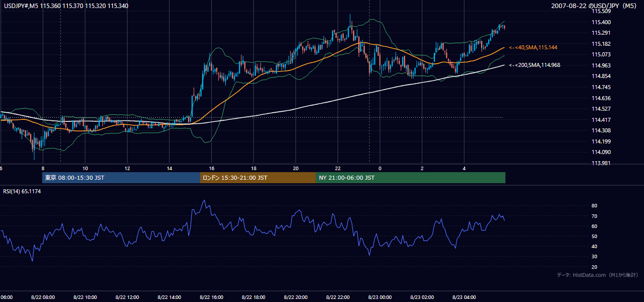Viewport: 644px width, 302px height.
Task: Click hour label 12 under price chart
Action: coord(127,168)
